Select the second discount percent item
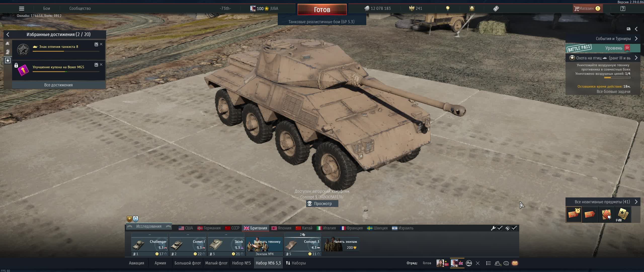The width and height of the screenshot is (644, 272). (x=590, y=214)
